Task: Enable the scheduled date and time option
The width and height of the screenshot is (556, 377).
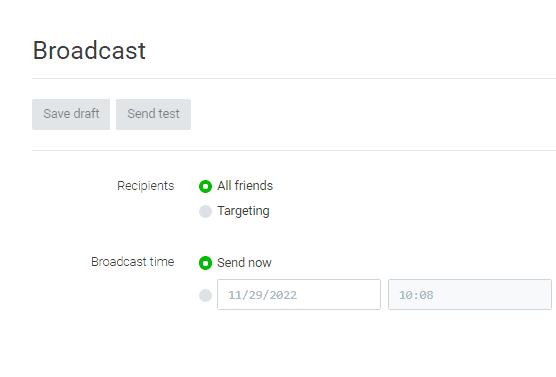Action: click(205, 295)
